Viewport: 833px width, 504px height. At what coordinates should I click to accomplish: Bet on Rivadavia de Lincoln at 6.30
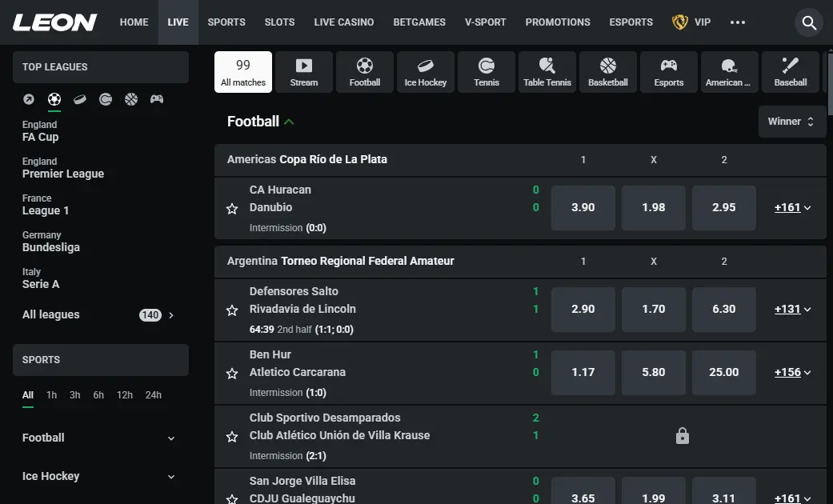(x=723, y=309)
